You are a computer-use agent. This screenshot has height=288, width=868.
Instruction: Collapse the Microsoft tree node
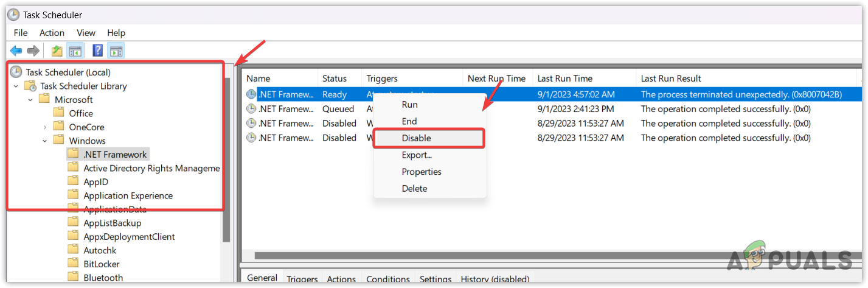pyautogui.click(x=30, y=99)
